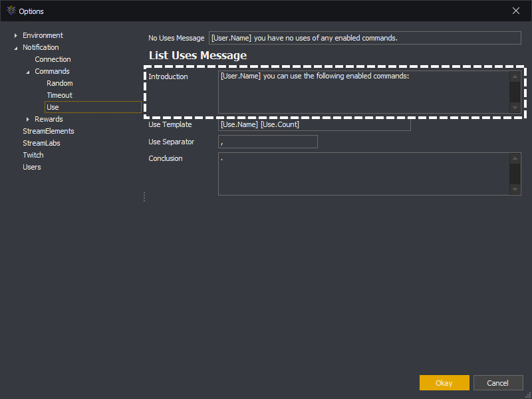Open the Timeout command settings
This screenshot has width=532, height=399.
pyautogui.click(x=59, y=95)
